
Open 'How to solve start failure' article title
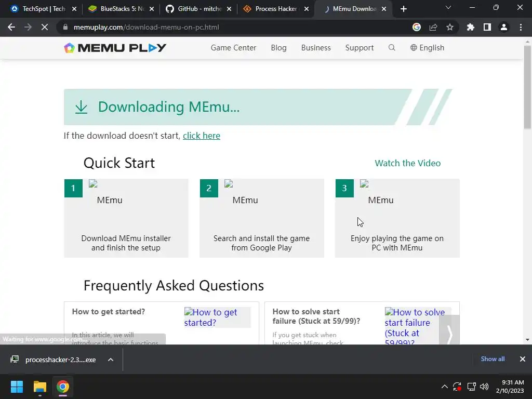point(316,316)
